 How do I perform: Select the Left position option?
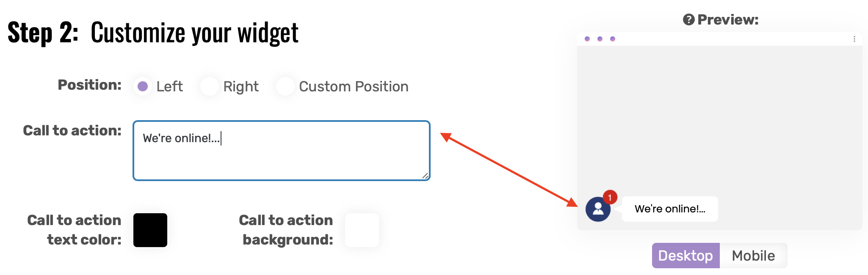[x=143, y=86]
